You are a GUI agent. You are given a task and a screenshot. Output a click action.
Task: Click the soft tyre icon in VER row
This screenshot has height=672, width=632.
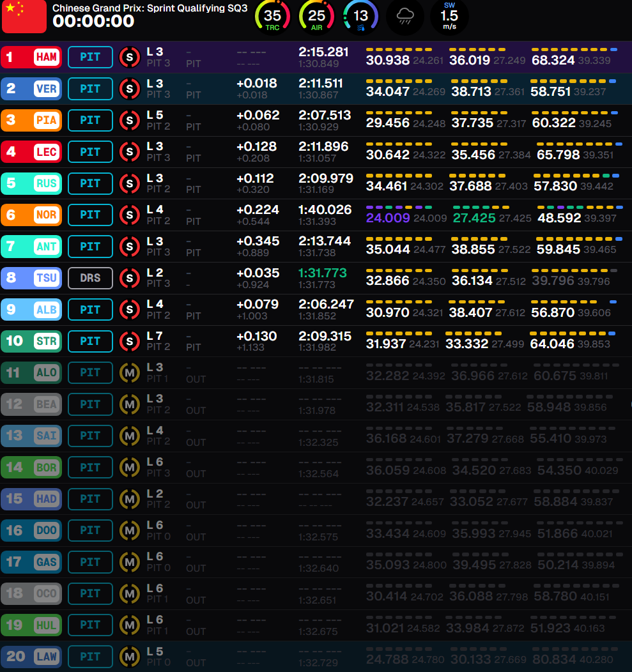(x=130, y=89)
